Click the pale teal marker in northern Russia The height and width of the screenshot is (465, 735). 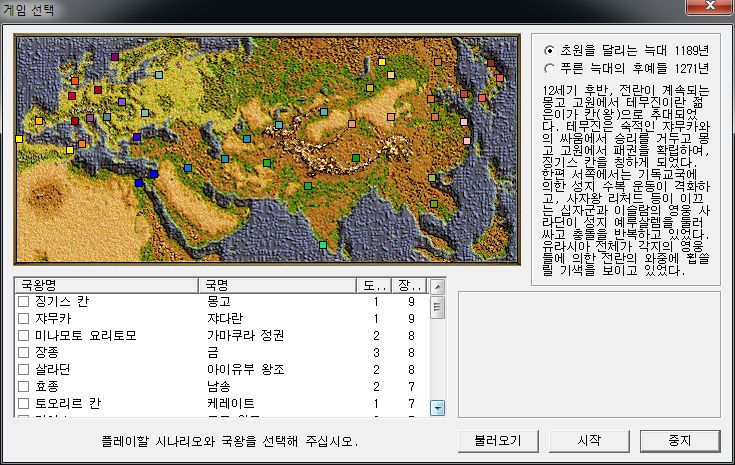pyautogui.click(x=159, y=75)
